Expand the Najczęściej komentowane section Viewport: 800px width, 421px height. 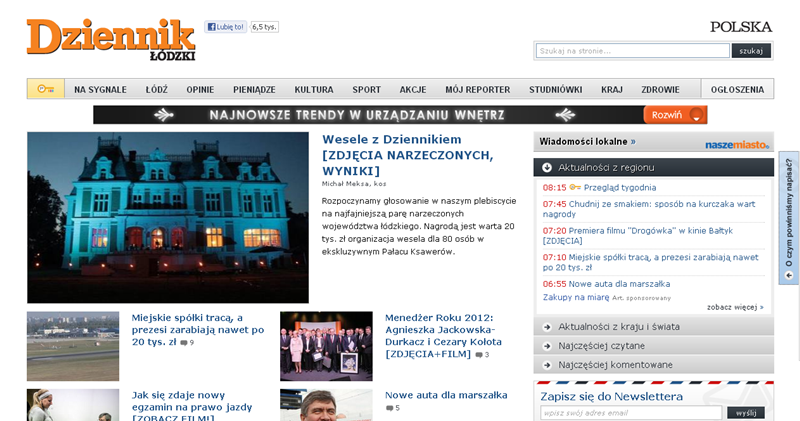pyautogui.click(x=547, y=365)
